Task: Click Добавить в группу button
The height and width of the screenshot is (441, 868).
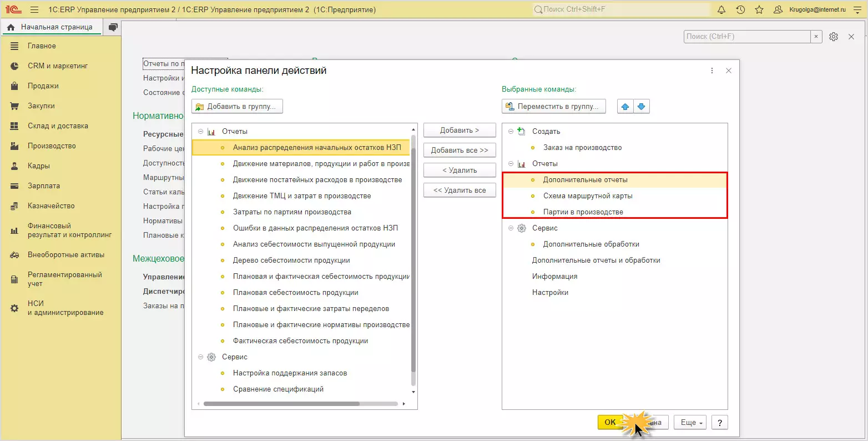Action: click(x=237, y=107)
